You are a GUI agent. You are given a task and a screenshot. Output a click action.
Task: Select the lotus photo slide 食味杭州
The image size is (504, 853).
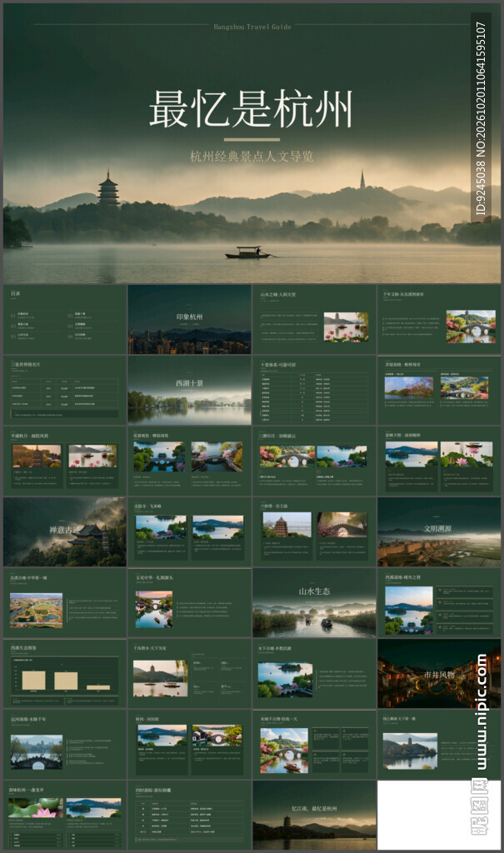point(65,815)
